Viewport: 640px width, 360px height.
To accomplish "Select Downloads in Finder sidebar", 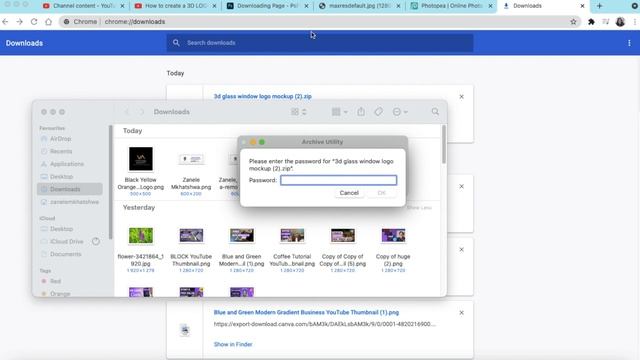I will 69,189.
